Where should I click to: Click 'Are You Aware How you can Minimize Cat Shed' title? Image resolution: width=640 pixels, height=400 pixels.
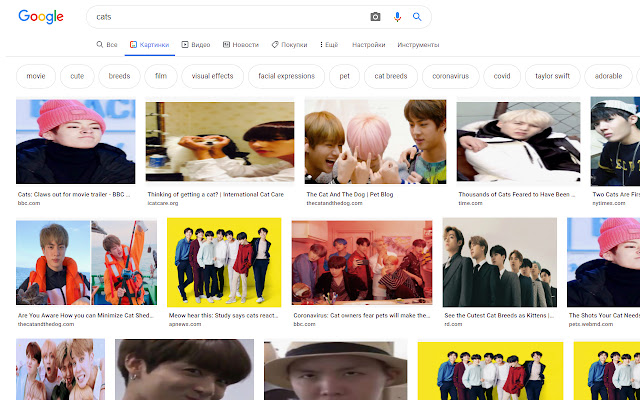point(86,316)
